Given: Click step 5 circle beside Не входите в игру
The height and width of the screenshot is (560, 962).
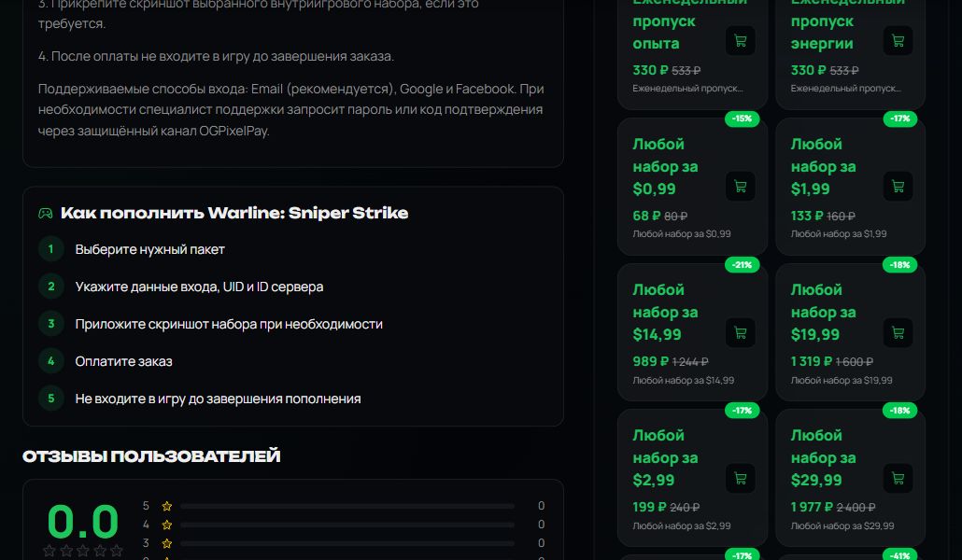Looking at the screenshot, I should pyautogui.click(x=51, y=399).
